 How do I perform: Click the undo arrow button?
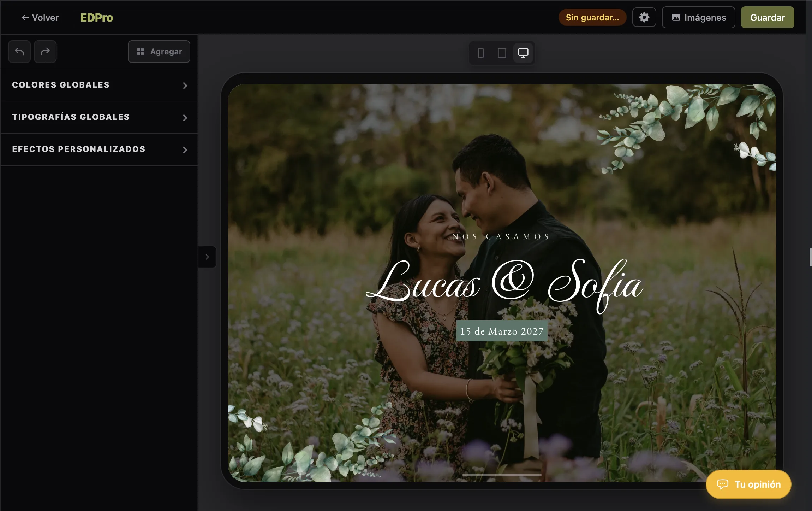pyautogui.click(x=19, y=52)
